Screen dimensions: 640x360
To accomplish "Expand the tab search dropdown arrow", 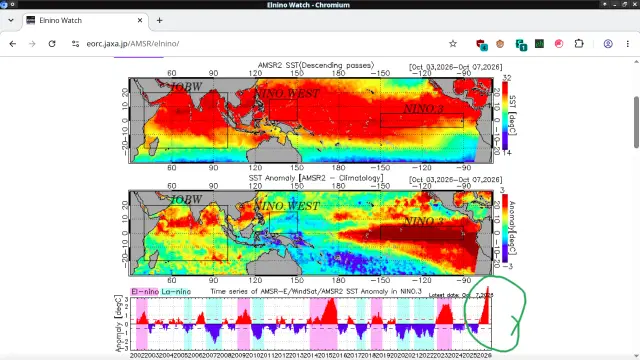I will 11,20.
